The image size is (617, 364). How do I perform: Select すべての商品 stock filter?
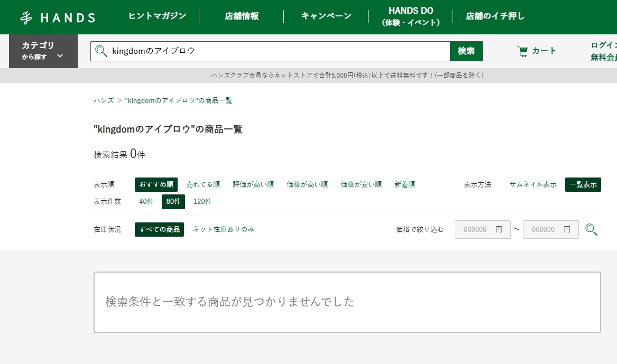[x=159, y=230]
